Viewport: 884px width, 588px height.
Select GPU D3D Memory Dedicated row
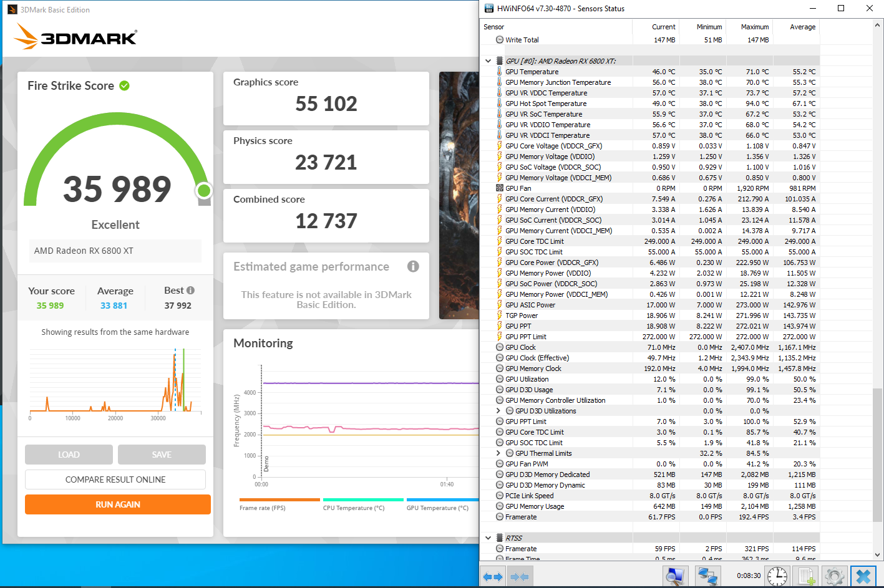649,475
